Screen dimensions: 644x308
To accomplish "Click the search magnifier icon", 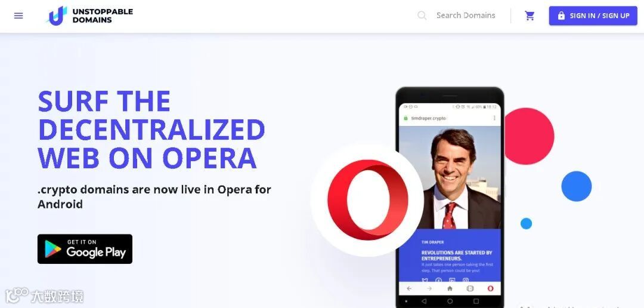I will 422,16.
